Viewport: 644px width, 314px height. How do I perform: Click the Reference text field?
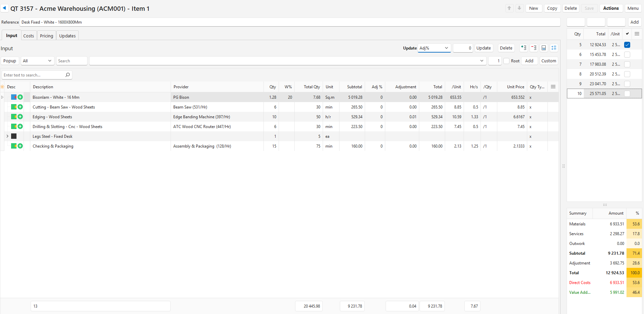coord(290,22)
